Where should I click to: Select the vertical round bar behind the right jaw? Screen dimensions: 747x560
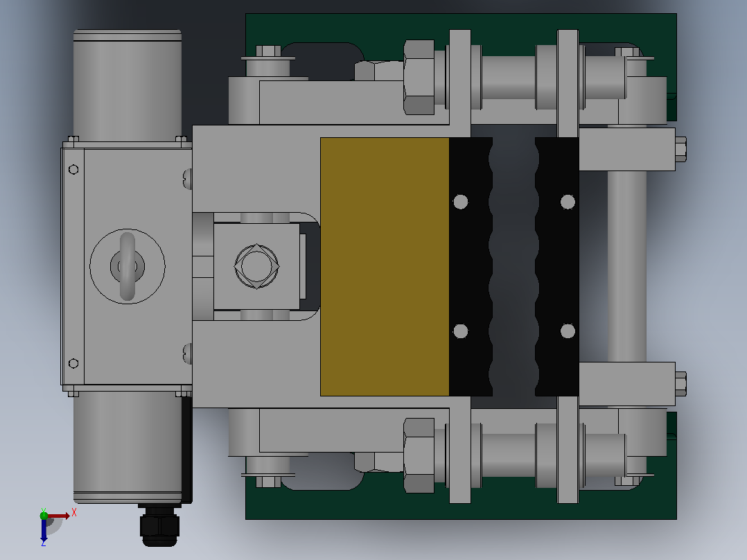pyautogui.click(x=627, y=266)
